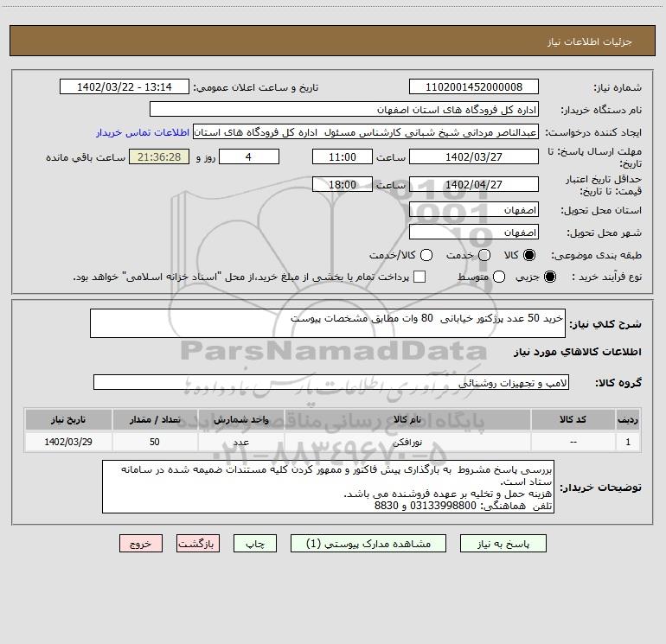Select the جزیی purchase type radio

tap(549, 277)
